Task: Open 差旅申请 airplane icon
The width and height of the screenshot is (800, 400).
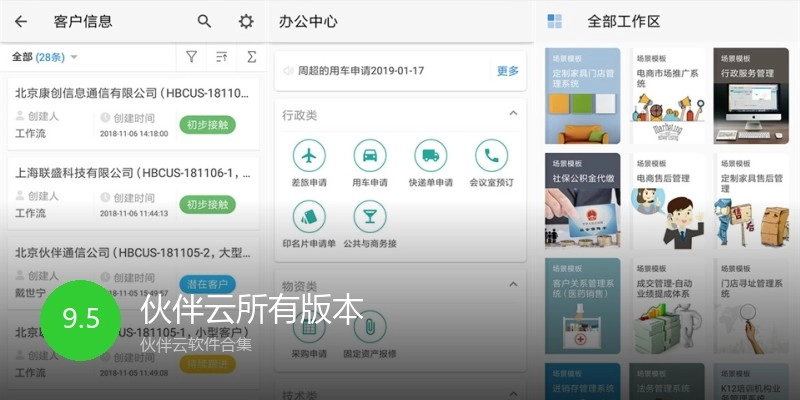Action: tap(309, 156)
